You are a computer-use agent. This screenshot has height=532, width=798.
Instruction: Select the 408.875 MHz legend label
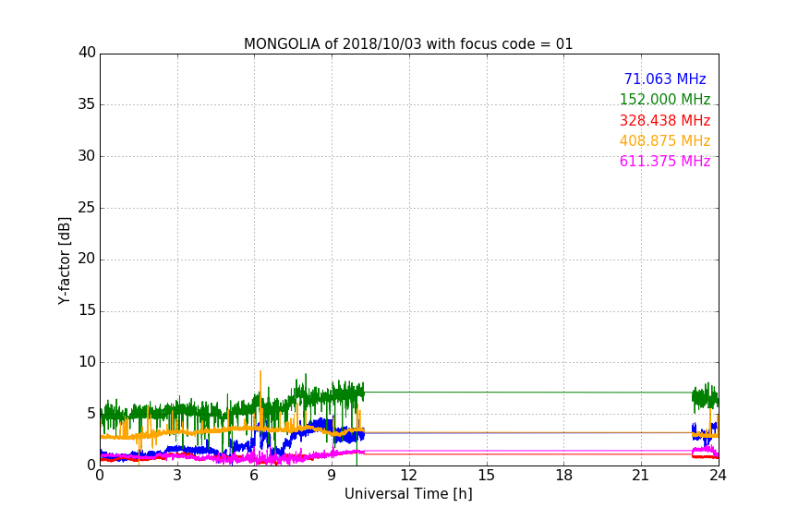665,141
